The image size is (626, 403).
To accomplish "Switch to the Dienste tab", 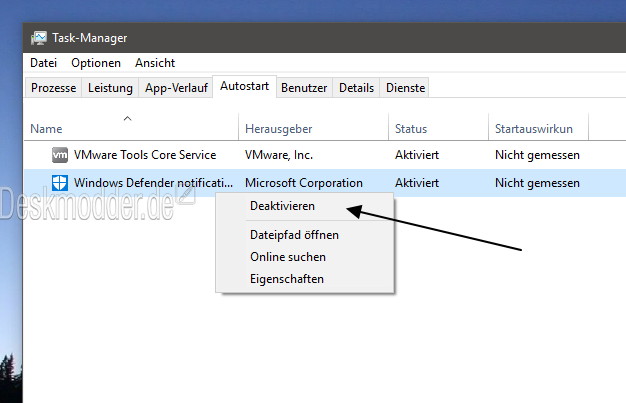I will (405, 87).
